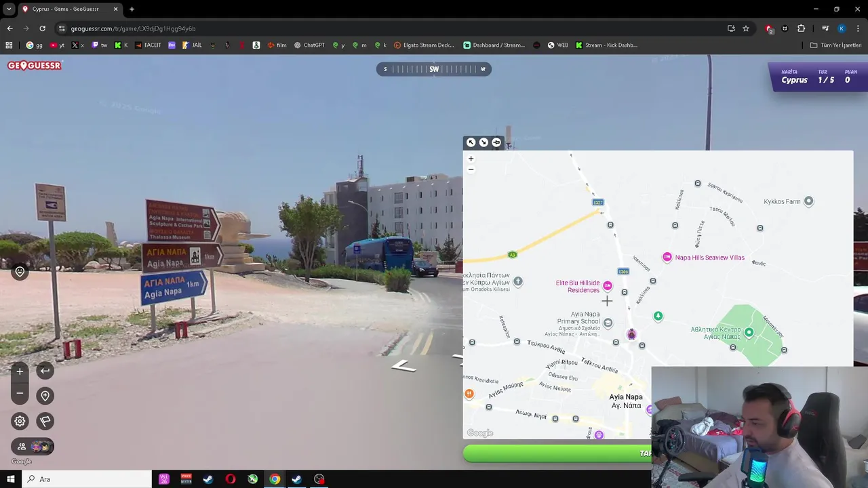This screenshot has width=868, height=488.
Task: Zoom in the street view panorama
Action: (x=20, y=371)
